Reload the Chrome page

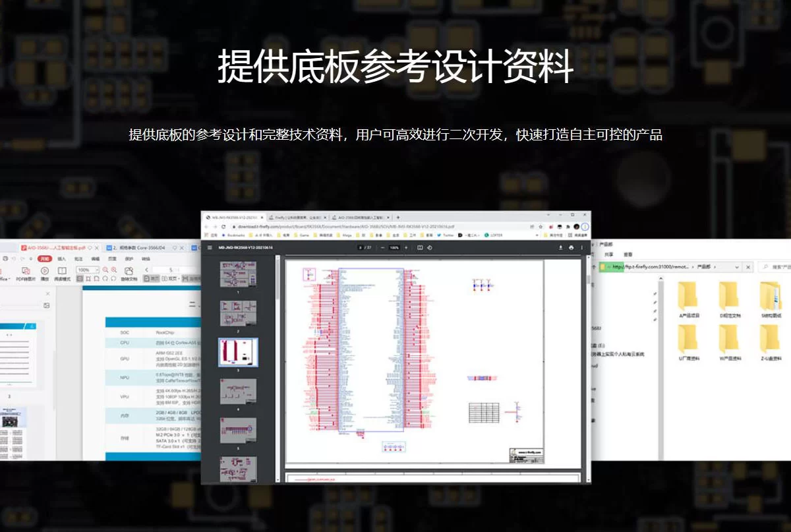[x=223, y=226]
